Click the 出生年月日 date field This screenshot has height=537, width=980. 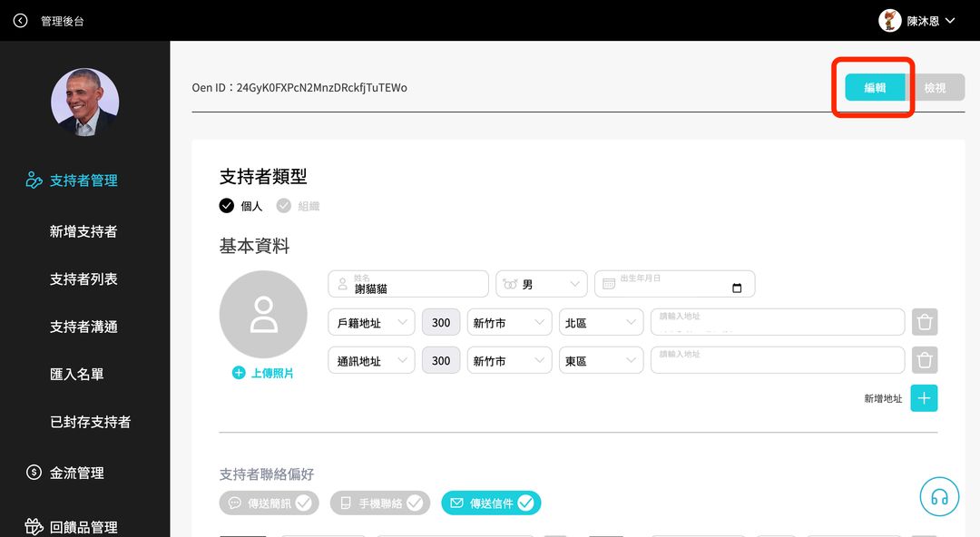pos(674,284)
